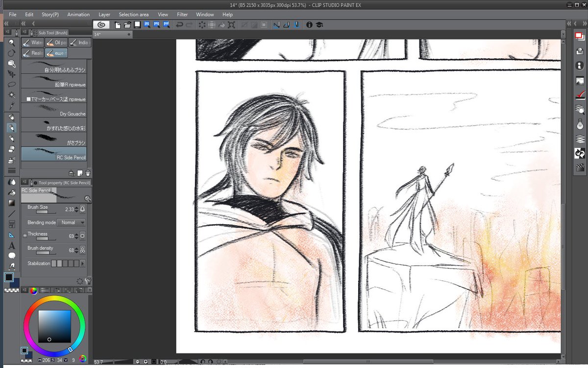
Task: Select the RC Side Pencil sub tool
Action: [x=54, y=154]
